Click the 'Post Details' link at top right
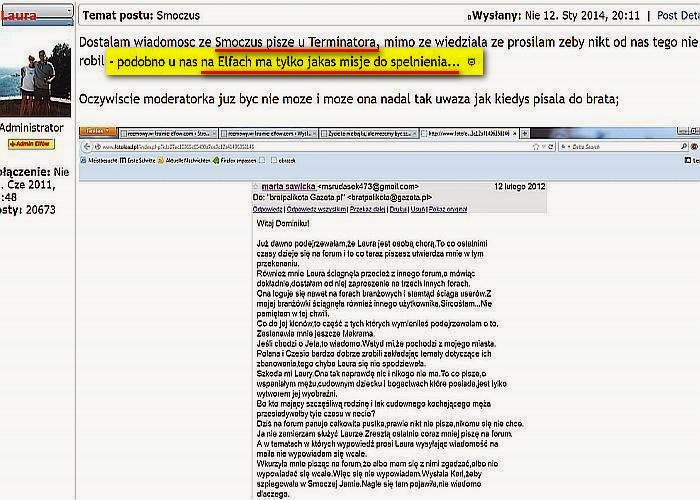This screenshot has height=500, width=700. pos(678,15)
